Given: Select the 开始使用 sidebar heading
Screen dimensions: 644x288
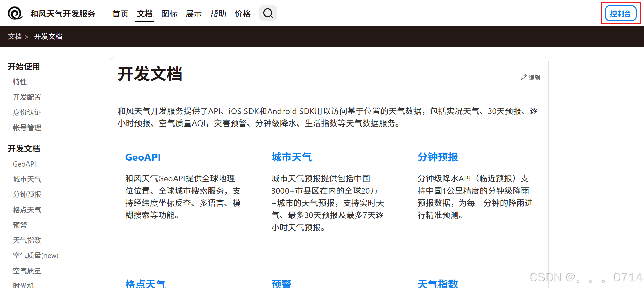Looking at the screenshot, I should 24,66.
